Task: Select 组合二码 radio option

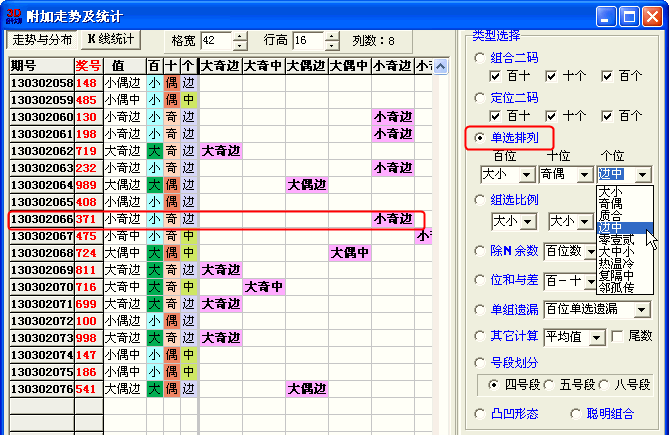Action: [x=482, y=58]
